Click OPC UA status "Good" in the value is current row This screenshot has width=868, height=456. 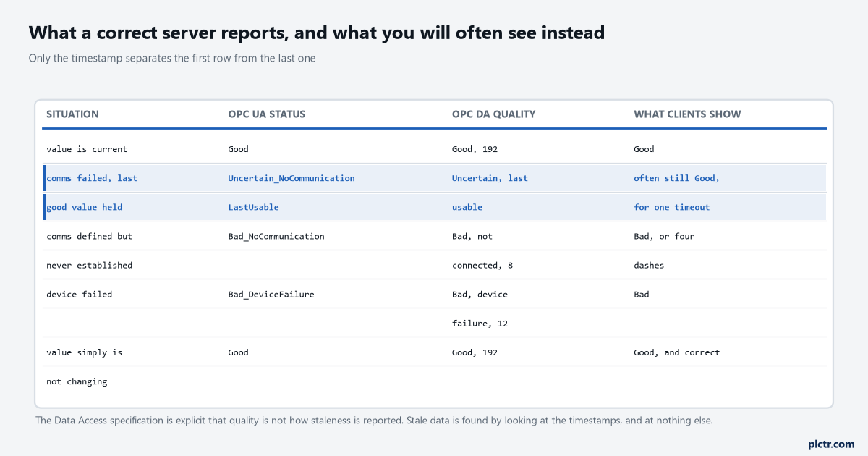[x=238, y=149]
